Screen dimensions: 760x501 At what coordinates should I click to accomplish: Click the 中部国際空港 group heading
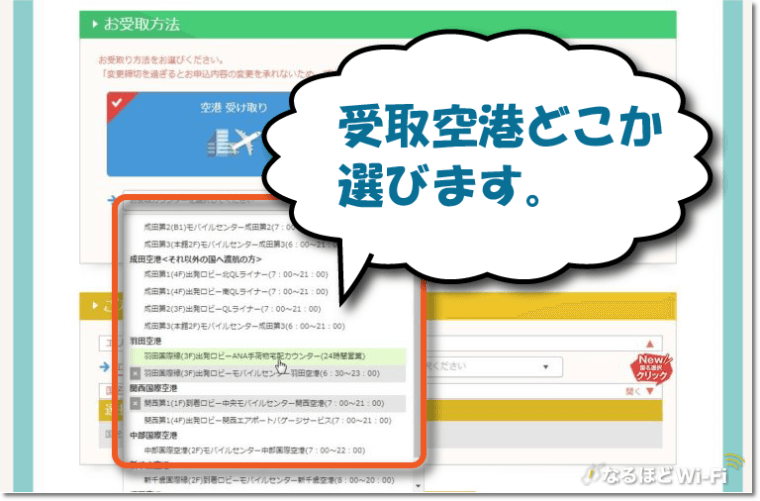(x=154, y=436)
